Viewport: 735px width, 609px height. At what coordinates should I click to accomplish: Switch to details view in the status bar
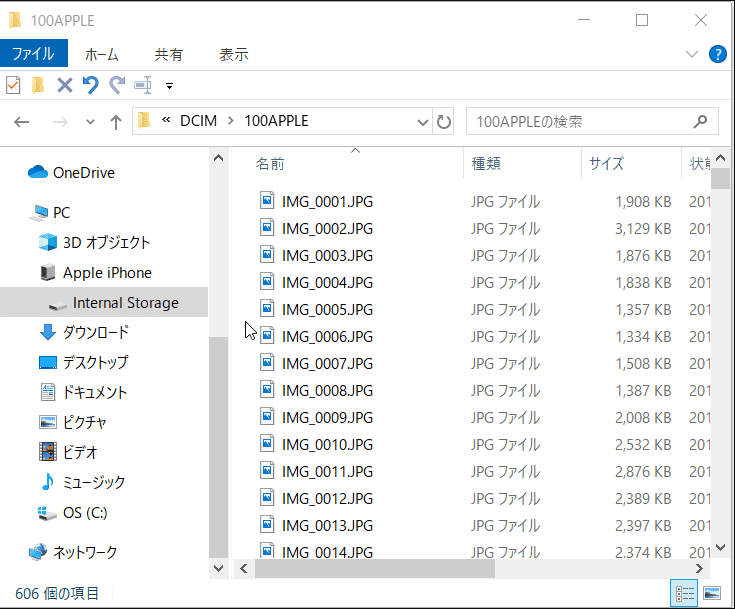pyautogui.click(x=685, y=593)
